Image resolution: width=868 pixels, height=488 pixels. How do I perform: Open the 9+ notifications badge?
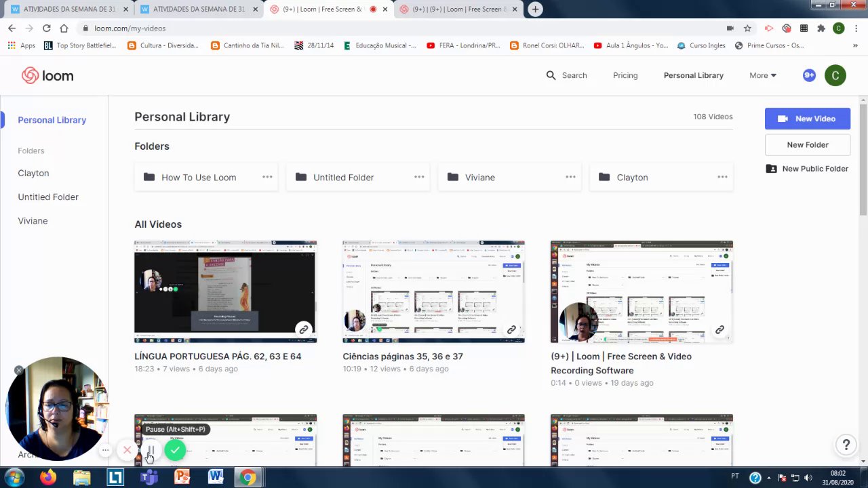coord(809,75)
